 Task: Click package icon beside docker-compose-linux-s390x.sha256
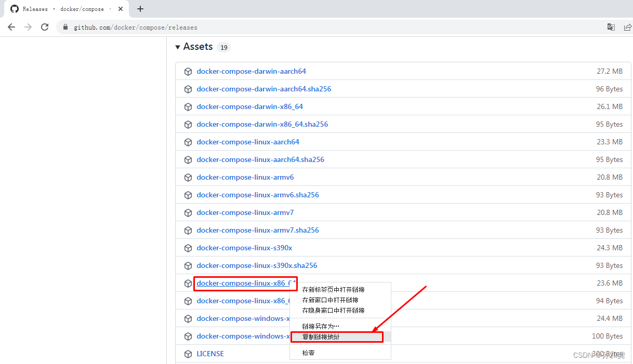point(188,265)
